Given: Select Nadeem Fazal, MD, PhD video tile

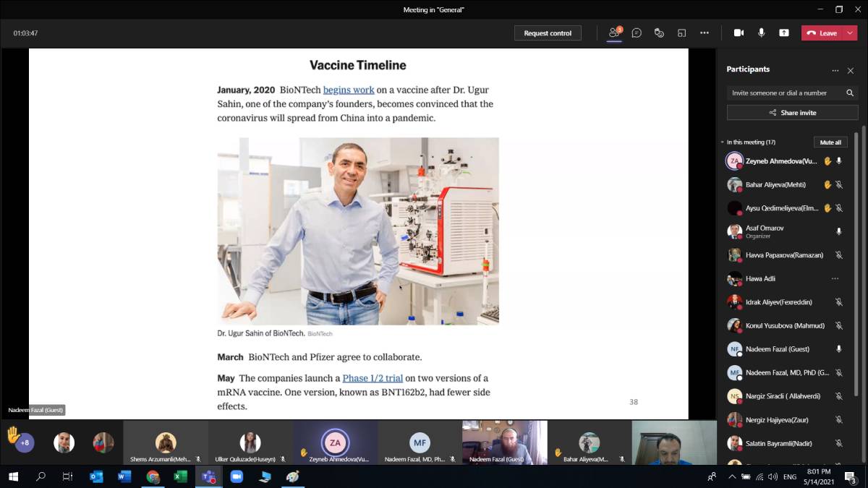Looking at the screenshot, I should click(420, 442).
